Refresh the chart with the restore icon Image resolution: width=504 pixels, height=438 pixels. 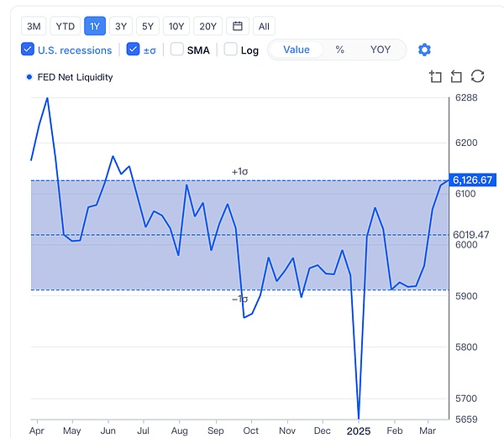[477, 77]
